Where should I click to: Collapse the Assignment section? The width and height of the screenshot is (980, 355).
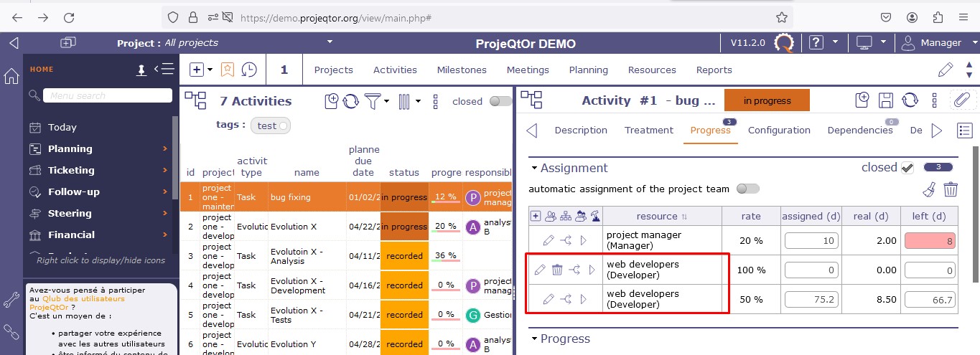coord(534,168)
